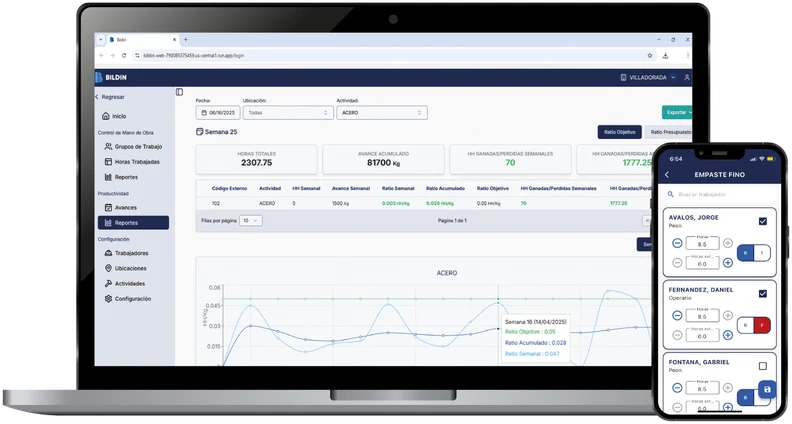The height and width of the screenshot is (424, 792).
Task: Increase Horas for AVALOS, JORGE
Action: [x=727, y=243]
